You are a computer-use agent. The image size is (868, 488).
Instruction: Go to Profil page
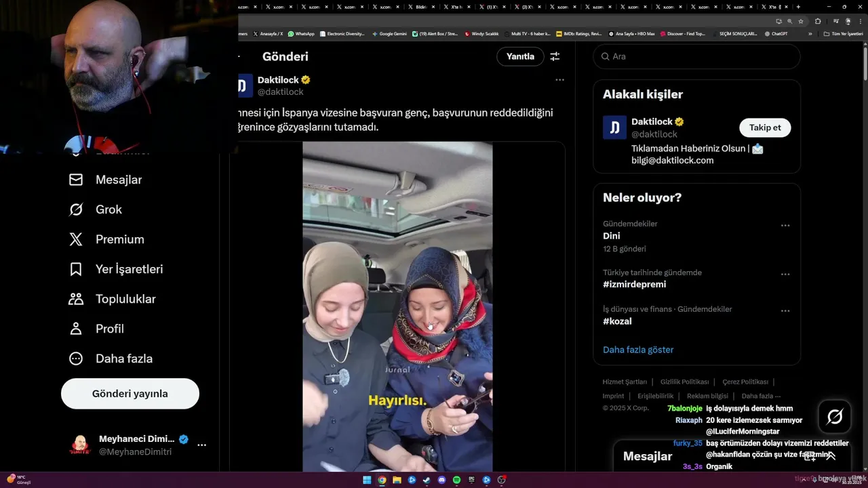(x=96, y=329)
